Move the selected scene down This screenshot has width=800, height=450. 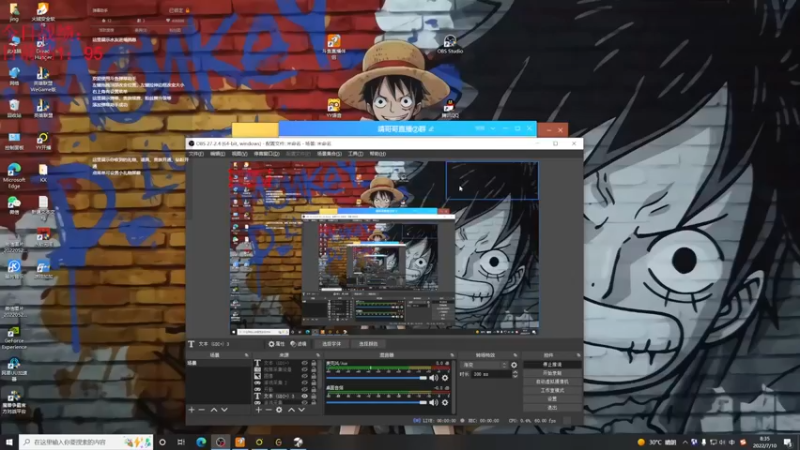(224, 410)
